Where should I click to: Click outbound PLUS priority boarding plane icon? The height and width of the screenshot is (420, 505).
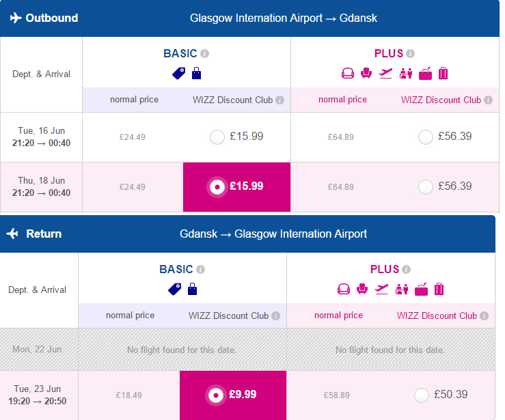[385, 73]
